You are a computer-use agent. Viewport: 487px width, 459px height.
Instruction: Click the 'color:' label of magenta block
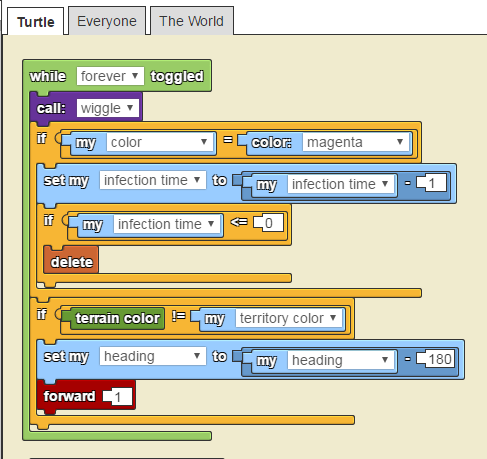point(271,142)
